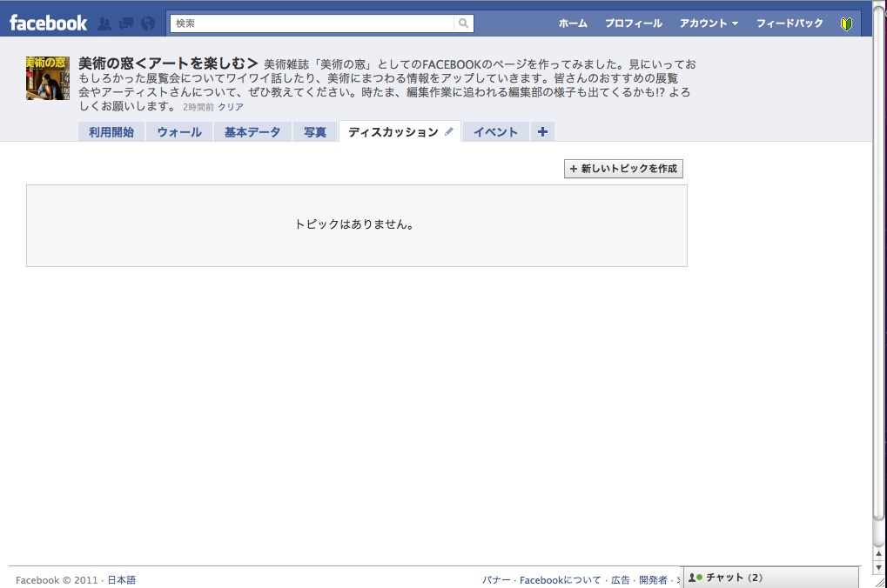Go to the イベント tab
Screen dimensions: 887x588
pos(495,132)
